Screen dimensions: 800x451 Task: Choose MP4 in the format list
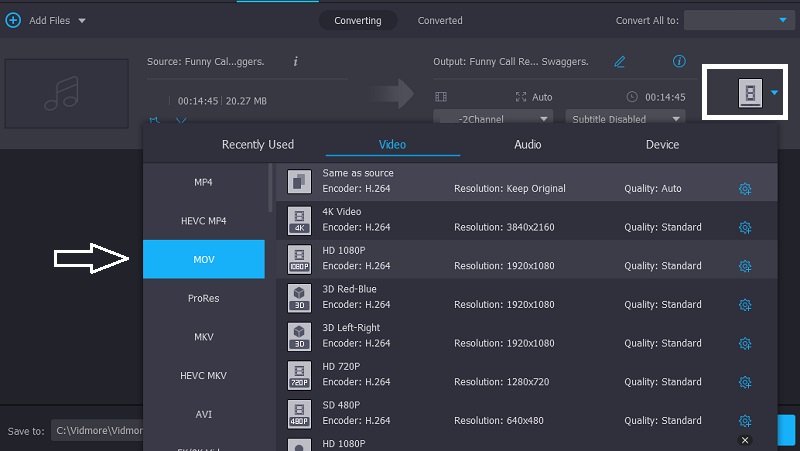click(204, 182)
